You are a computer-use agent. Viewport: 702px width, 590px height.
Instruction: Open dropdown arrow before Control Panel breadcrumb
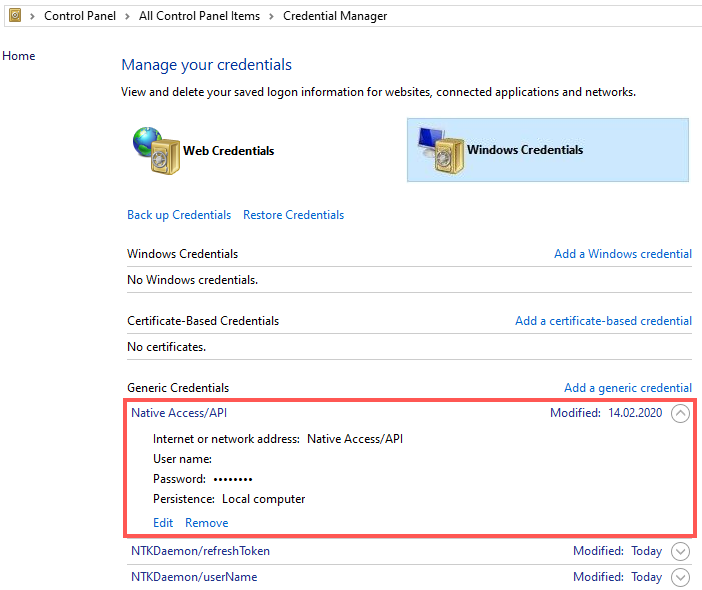coord(32,17)
